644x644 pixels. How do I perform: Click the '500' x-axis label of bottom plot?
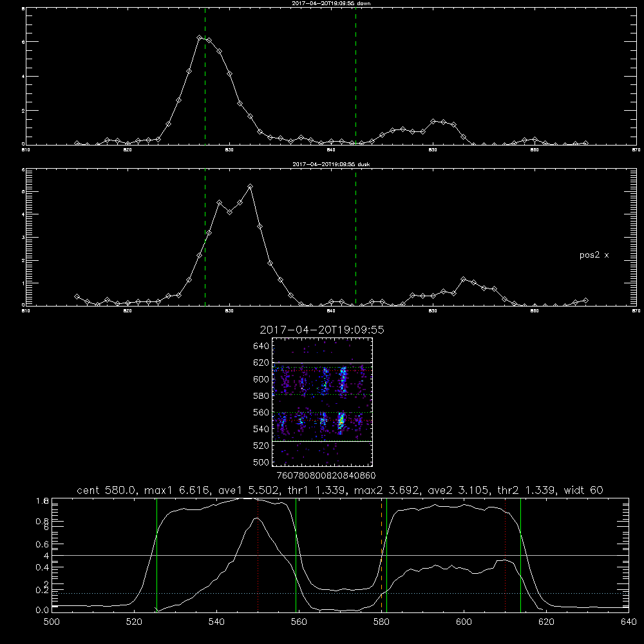(x=52, y=622)
